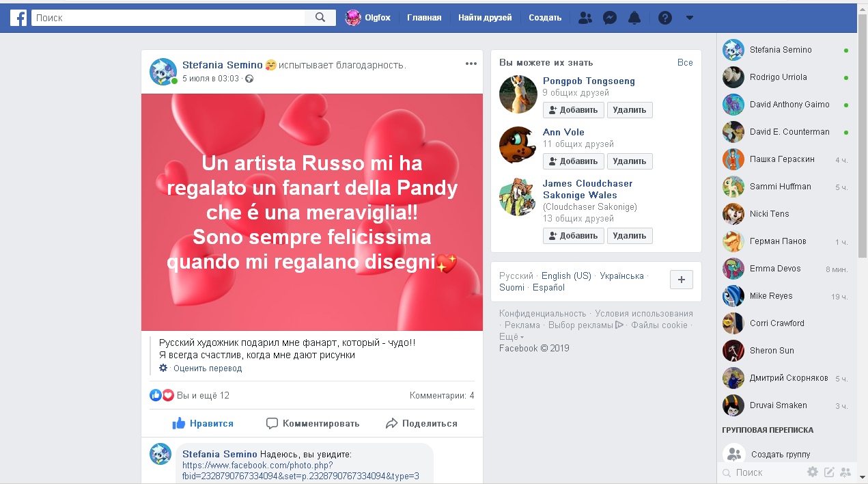Open Messenger icon in top bar
Image resolution: width=868 pixels, height=484 pixels.
tap(610, 18)
